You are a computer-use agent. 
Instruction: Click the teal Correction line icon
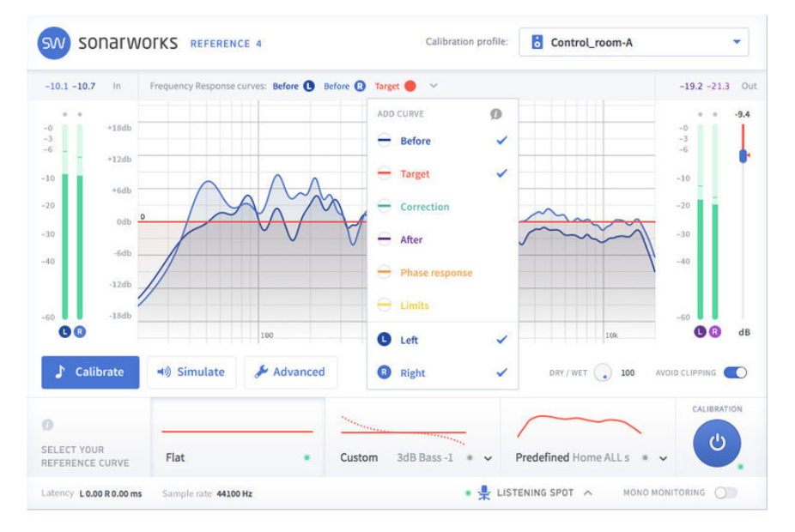(x=385, y=206)
